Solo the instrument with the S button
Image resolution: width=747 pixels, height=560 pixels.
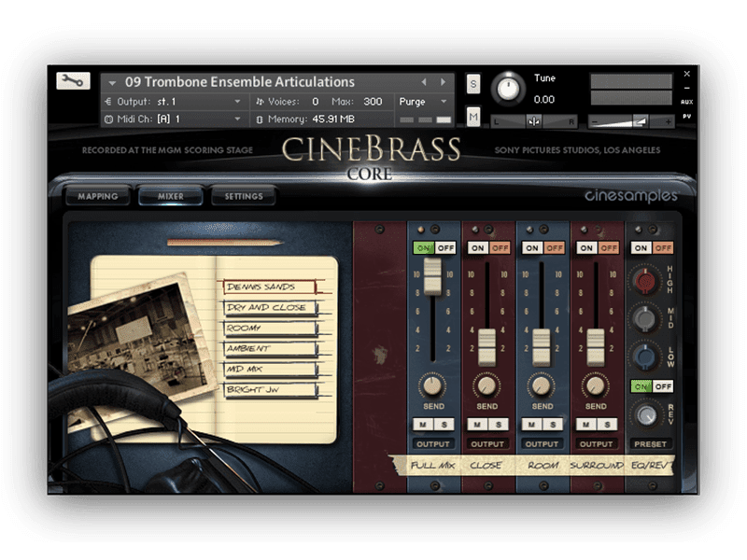473,84
